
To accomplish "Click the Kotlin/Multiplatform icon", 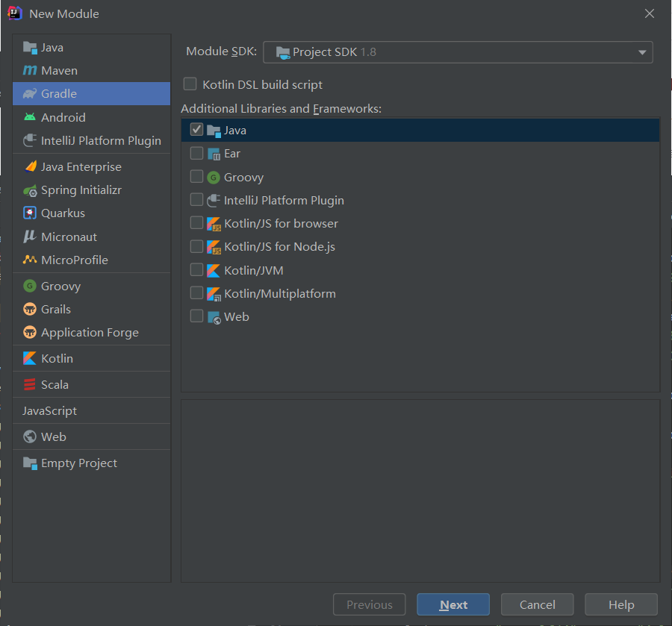I will (x=214, y=294).
